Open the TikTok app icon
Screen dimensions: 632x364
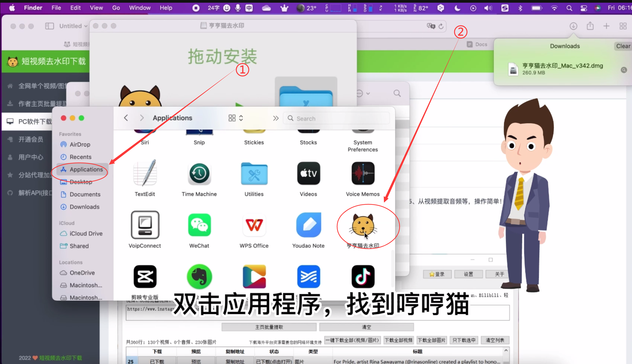[363, 277]
